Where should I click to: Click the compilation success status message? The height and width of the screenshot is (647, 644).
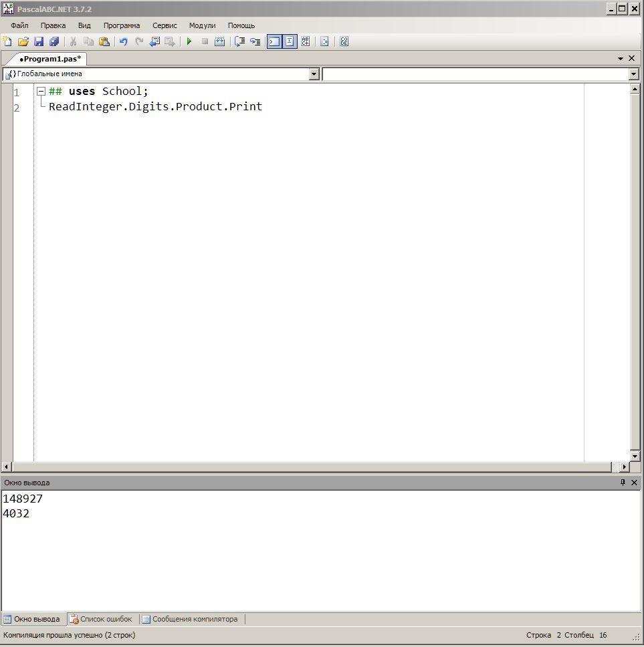[x=69, y=635]
